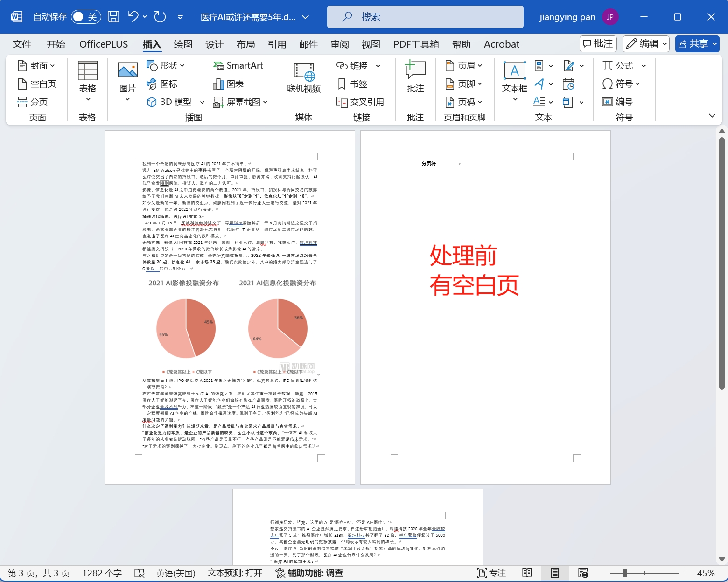Open the Icons (图标) gallery
This screenshot has width=728, height=582.
point(162,84)
